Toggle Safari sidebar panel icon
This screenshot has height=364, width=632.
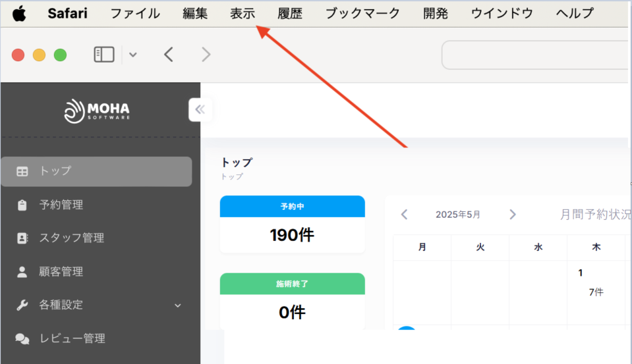[x=104, y=55]
